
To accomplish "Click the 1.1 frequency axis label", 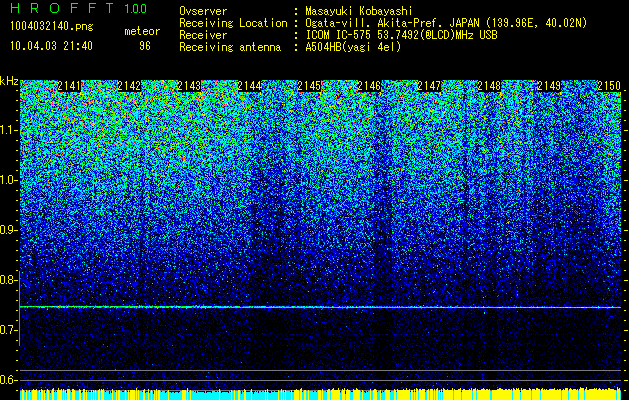I will tap(8, 130).
